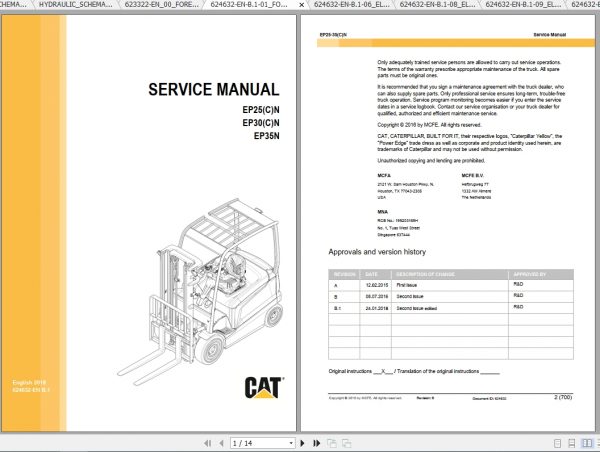Close the 624632-EN-B.1-01_FO... tab
The image size is (600, 452).
pyautogui.click(x=302, y=5)
